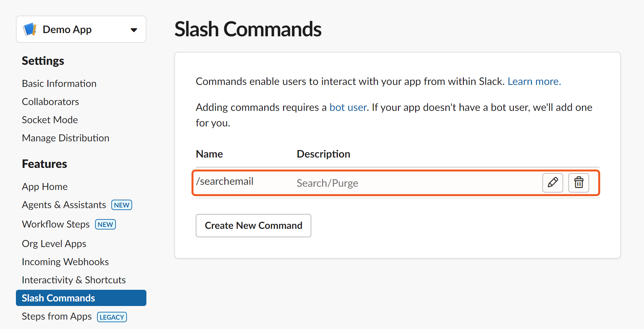Open the Learn more link
The height and width of the screenshot is (329, 644).
534,81
